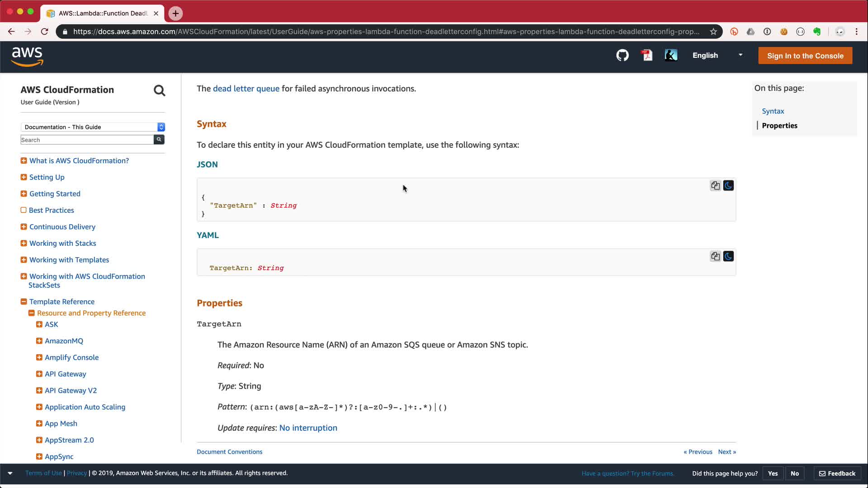Click into the sidebar Search field
Viewport: 868px width, 488px height.
87,140
